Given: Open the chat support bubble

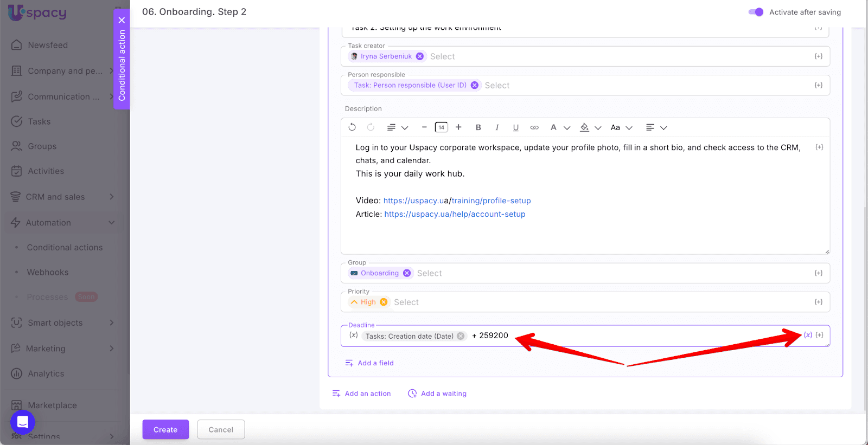Looking at the screenshot, I should click(23, 422).
